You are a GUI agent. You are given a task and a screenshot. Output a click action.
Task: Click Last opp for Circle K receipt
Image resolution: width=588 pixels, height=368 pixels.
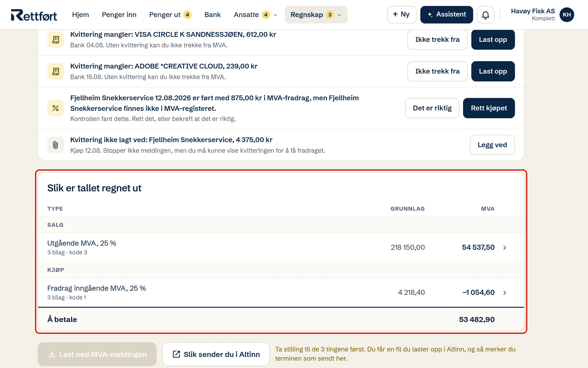[493, 39]
